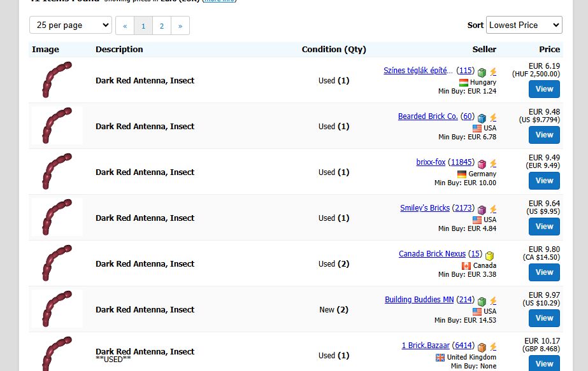Screen dimensions: 588x371
Task: Go to previous page with « arrow
Action: (125, 26)
